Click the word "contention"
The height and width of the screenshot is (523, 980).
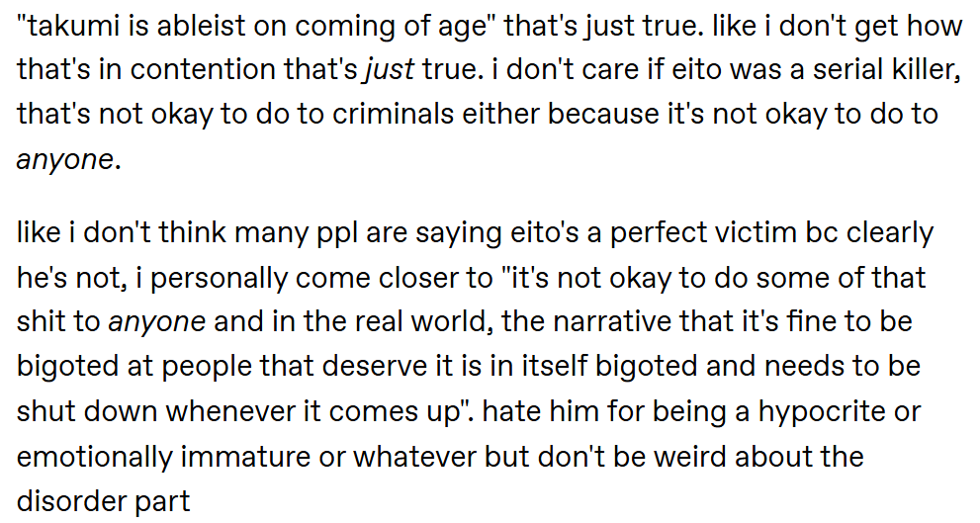click(203, 70)
